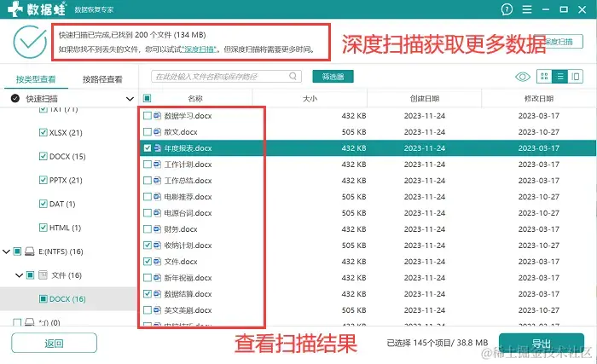
Task: Toggle the select-all checkbox in header
Action: [x=147, y=98]
